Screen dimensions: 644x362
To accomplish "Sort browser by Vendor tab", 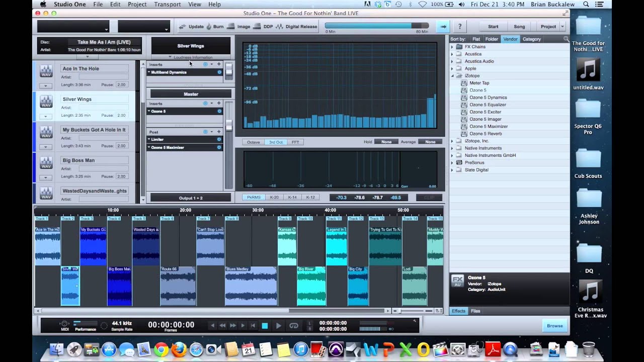I will coord(510,39).
